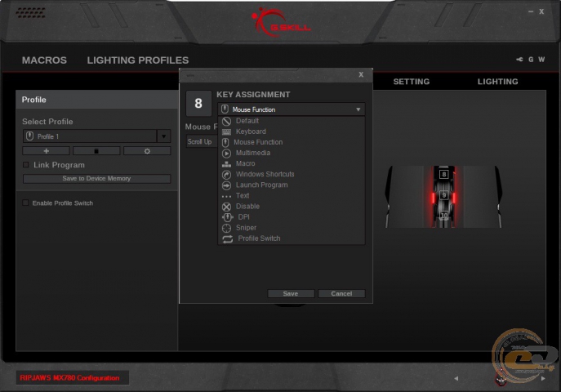Pick Macro in the dropdown list

coord(246,164)
